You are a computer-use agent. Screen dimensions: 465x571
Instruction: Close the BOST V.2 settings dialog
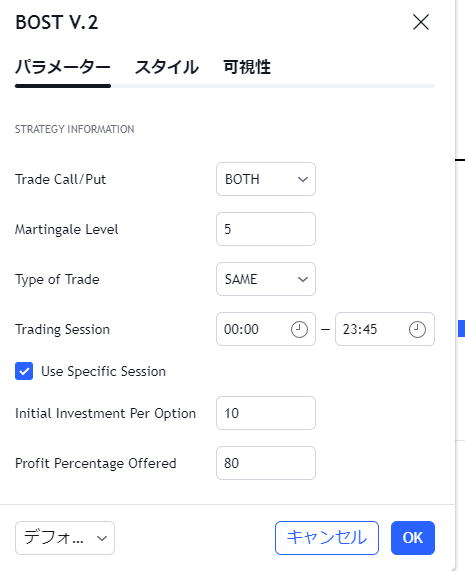tap(421, 22)
